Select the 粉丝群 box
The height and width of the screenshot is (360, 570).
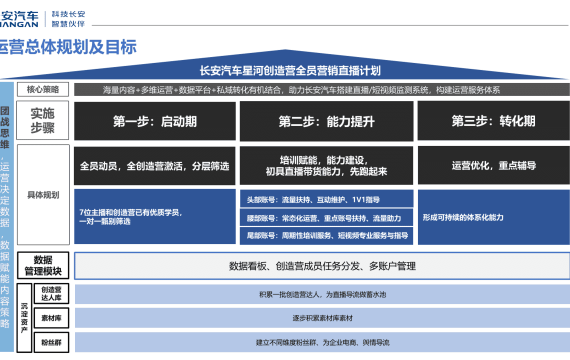coord(51,342)
